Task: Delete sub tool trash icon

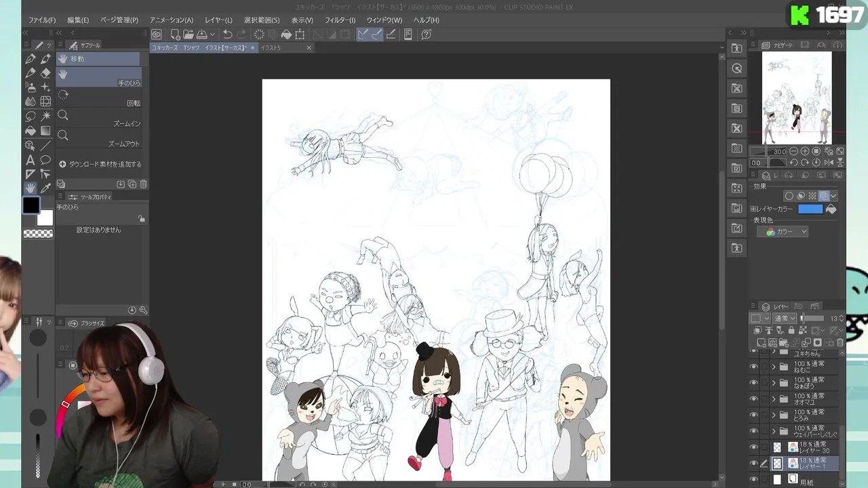Action: point(143,184)
